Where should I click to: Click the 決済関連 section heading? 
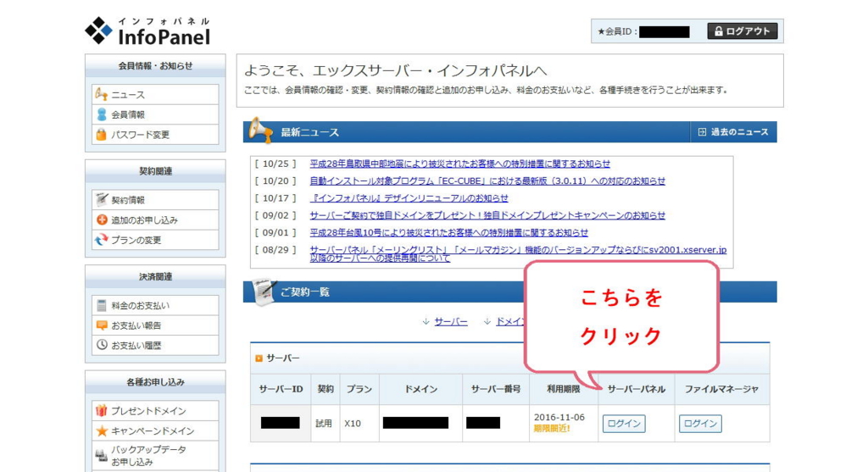point(155,276)
